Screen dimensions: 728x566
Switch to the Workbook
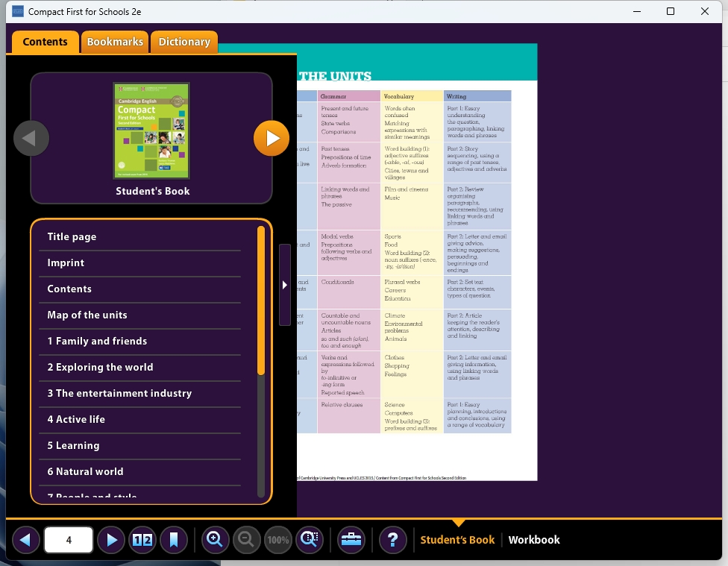(x=534, y=540)
